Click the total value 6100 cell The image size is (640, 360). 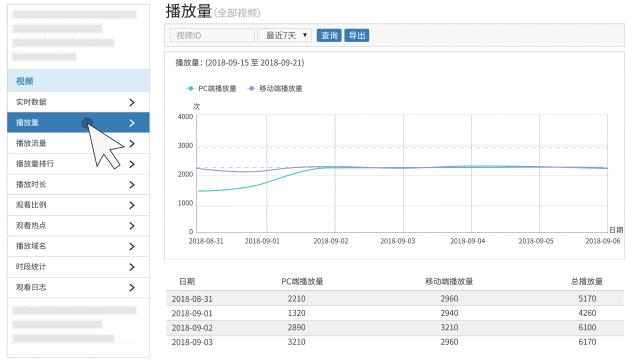(x=587, y=327)
